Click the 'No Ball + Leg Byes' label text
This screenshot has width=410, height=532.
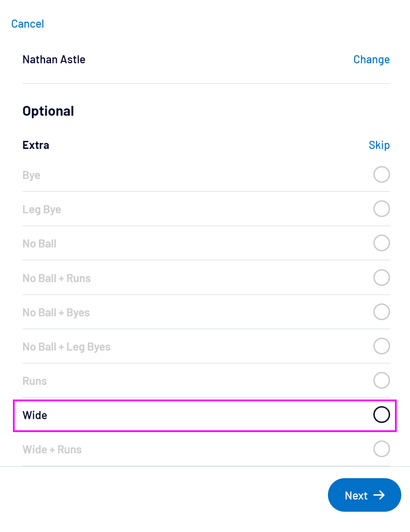[x=66, y=347]
